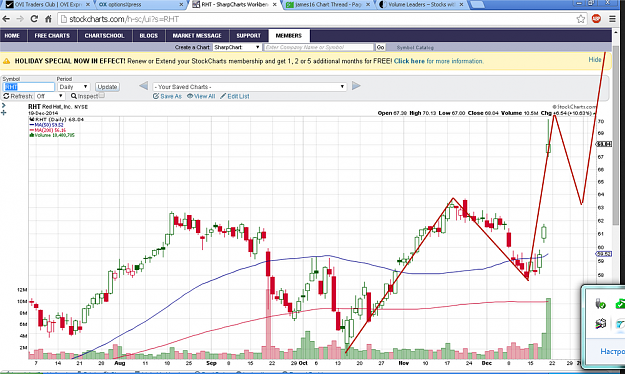Screen dimensions: 625x374
Task: Click the blue chevron beside the chart
Action: (4, 106)
